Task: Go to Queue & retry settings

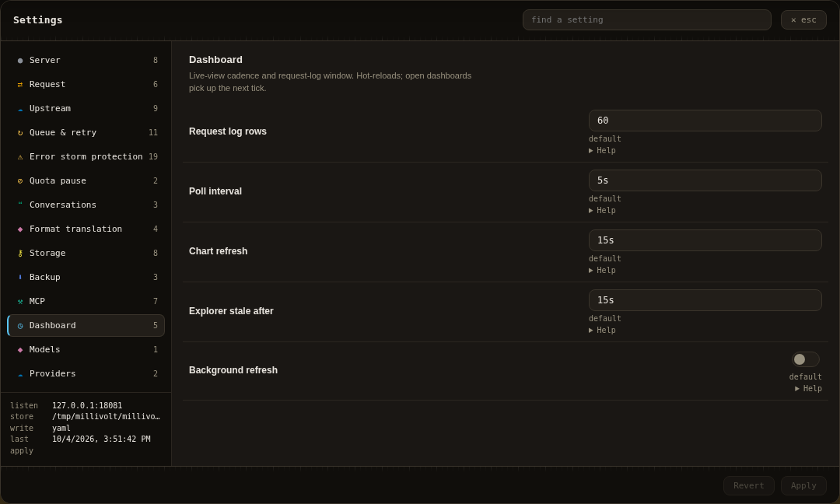Action: 86,133
